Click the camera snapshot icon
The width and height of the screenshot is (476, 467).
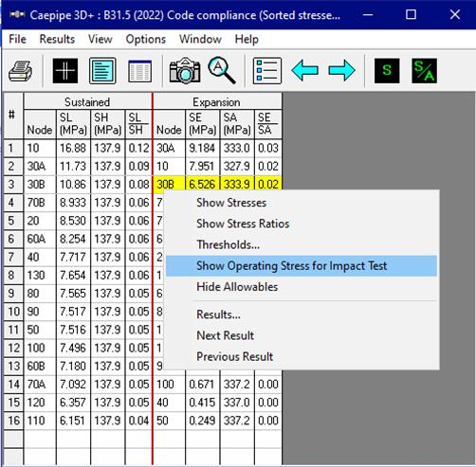(185, 71)
